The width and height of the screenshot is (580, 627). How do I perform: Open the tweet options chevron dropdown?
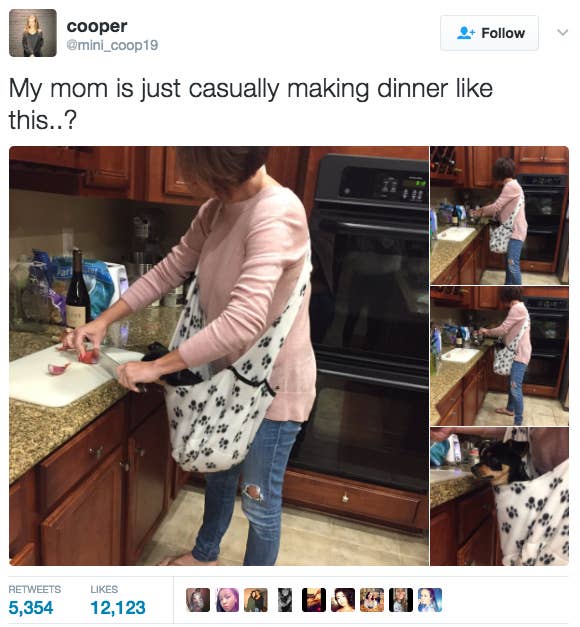pos(562,32)
